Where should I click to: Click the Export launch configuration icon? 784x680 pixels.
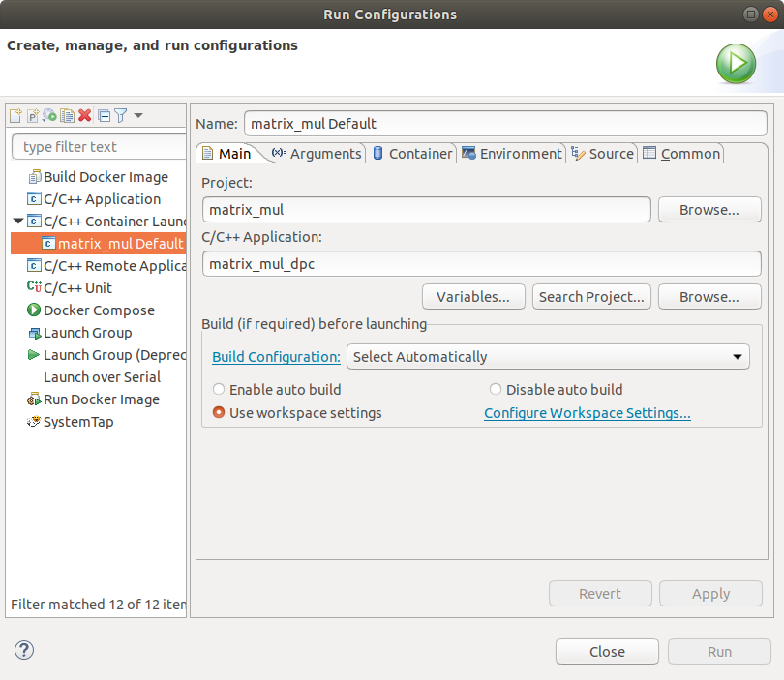click(x=49, y=116)
